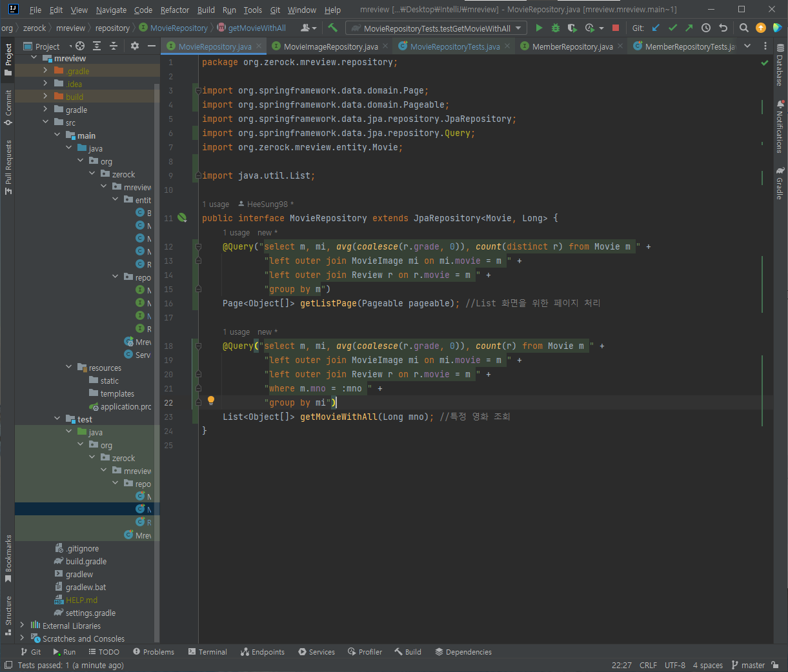Screen dimensions: 788x672
Task: Click getMovieWithAll breadcrumb
Action: coord(252,28)
